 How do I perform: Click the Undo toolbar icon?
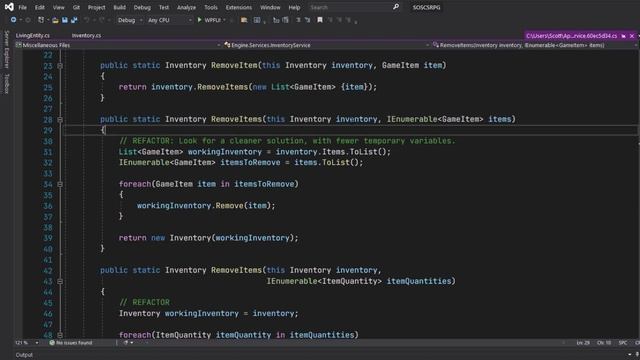[x=86, y=20]
